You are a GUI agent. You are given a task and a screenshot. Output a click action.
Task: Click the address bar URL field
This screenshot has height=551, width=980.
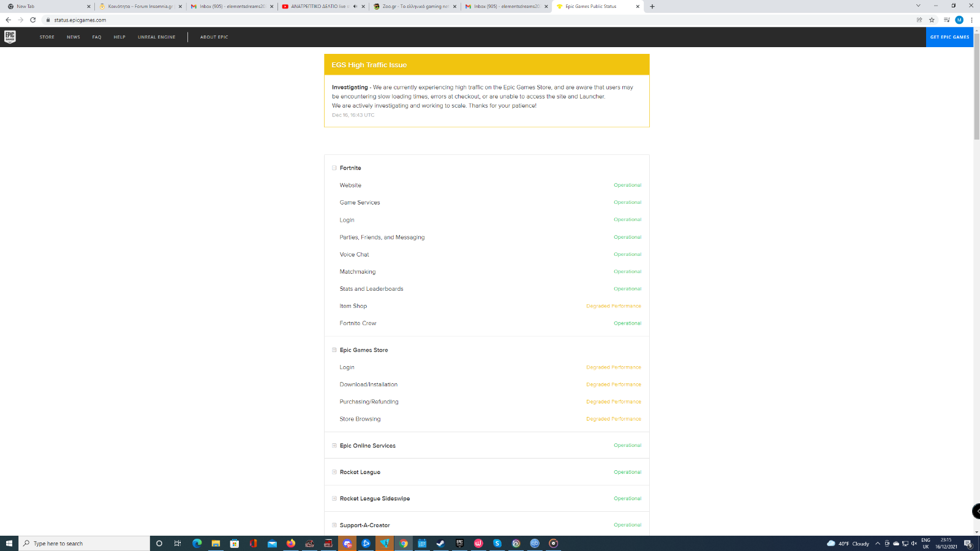click(x=478, y=20)
